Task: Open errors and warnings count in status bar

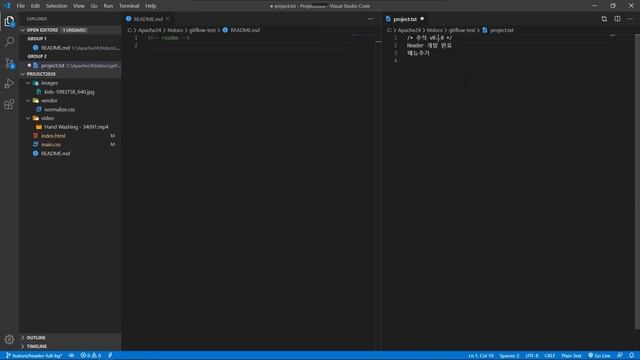Action: pyautogui.click(x=91, y=356)
